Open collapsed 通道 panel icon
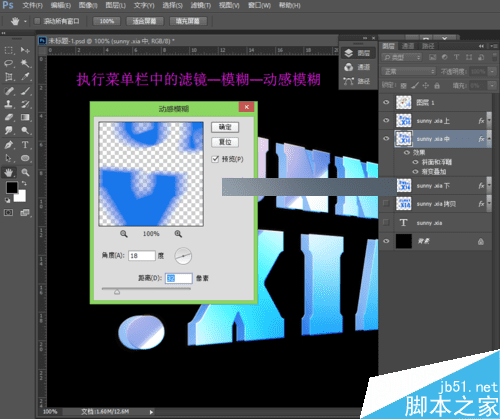 click(349, 67)
